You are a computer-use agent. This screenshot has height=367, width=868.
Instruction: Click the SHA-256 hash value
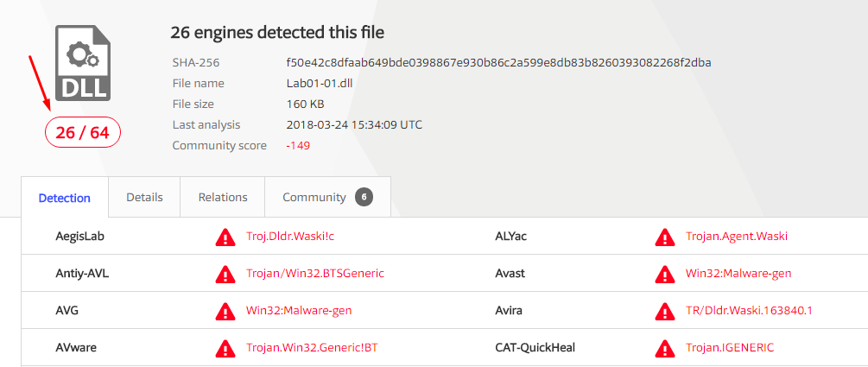pos(498,63)
